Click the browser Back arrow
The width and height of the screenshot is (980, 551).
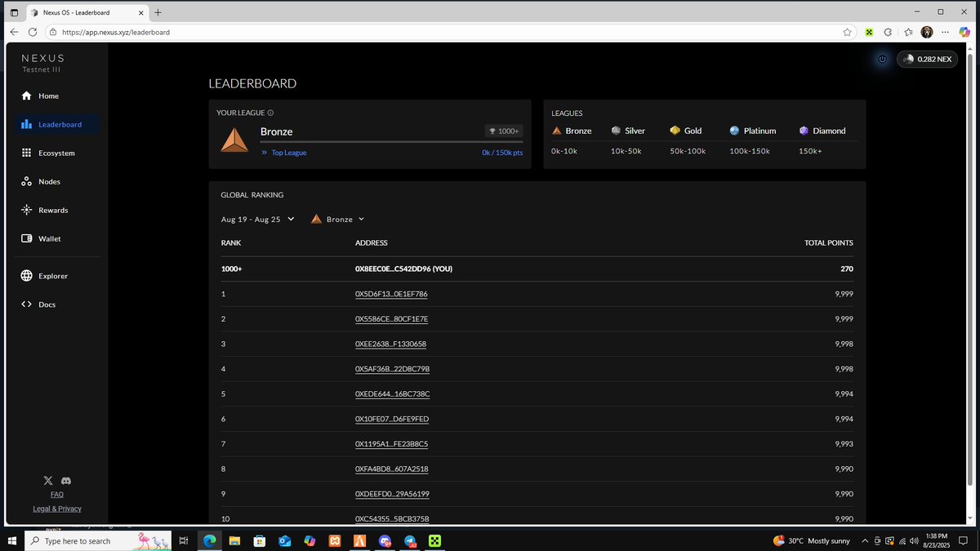tap(14, 32)
